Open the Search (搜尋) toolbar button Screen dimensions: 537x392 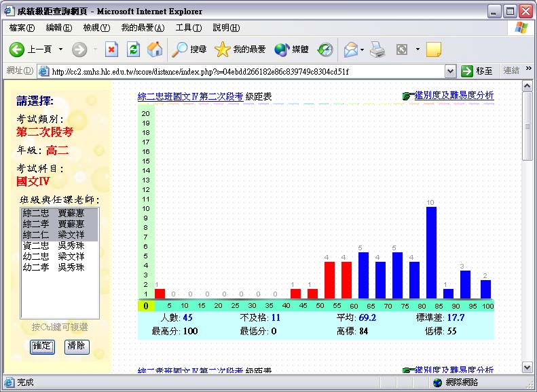[x=189, y=50]
